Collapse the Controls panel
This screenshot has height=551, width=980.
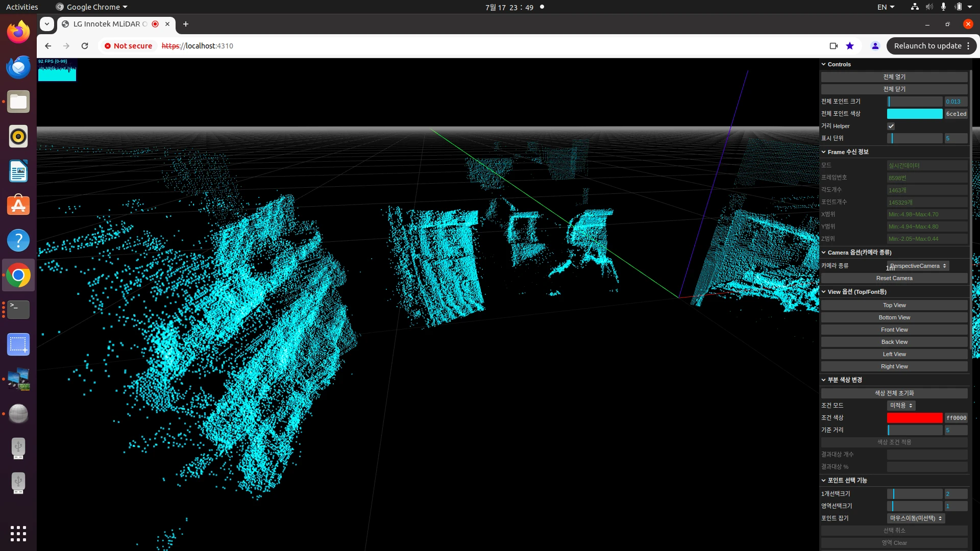pos(895,64)
